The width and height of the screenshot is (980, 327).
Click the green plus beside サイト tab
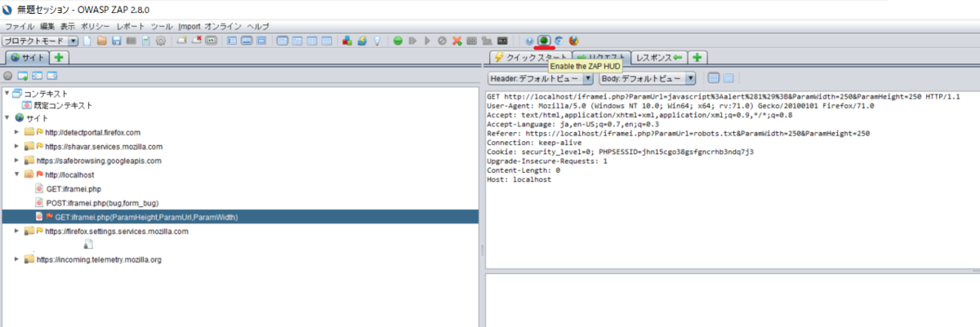pos(60,58)
